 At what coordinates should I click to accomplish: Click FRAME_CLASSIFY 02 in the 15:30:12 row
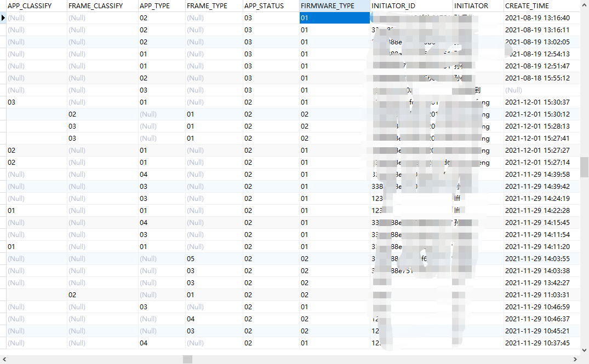pyautogui.click(x=102, y=114)
